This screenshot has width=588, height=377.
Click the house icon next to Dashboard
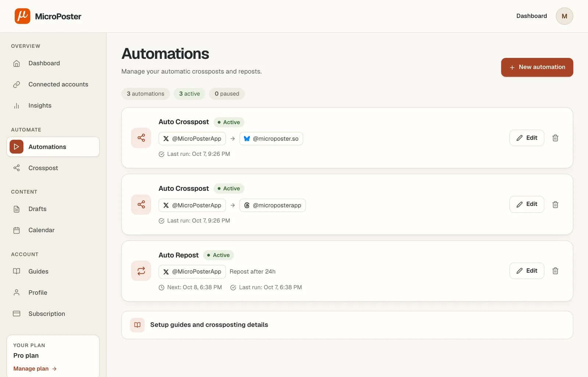(17, 63)
